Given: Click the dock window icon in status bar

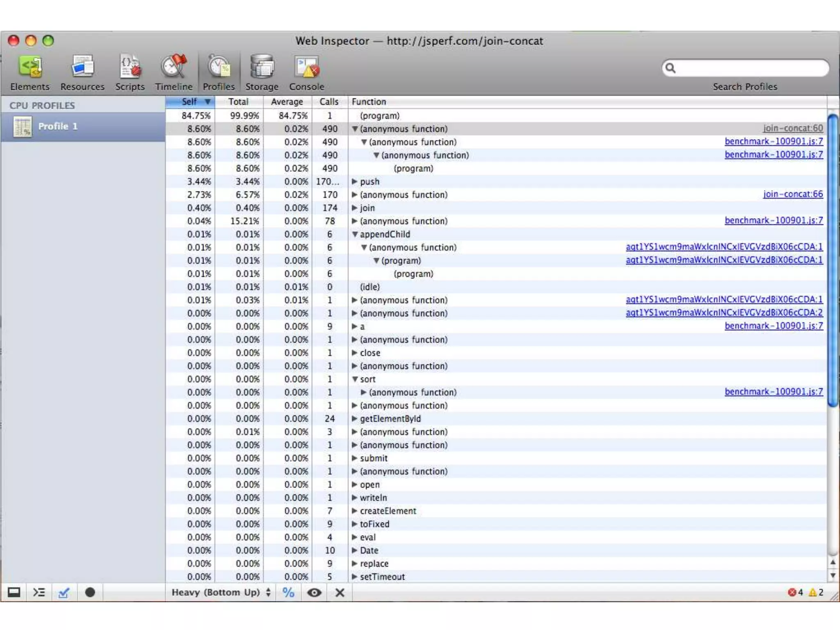Looking at the screenshot, I should (x=14, y=592).
